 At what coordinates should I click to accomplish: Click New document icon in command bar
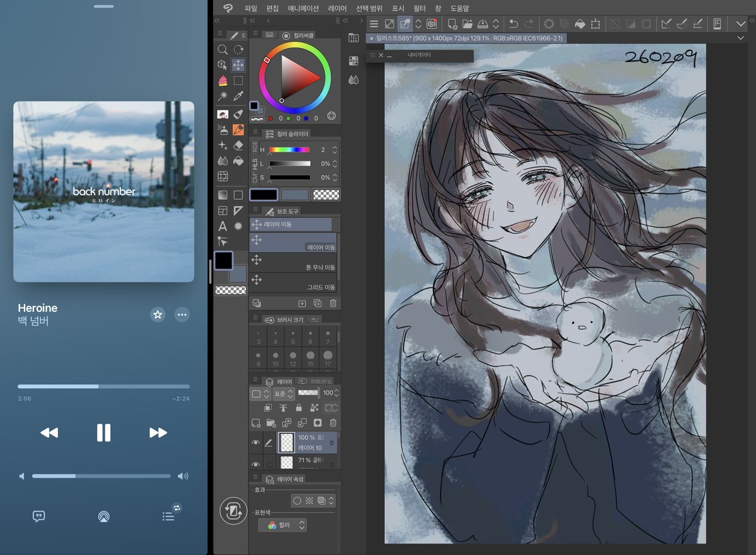(452, 24)
